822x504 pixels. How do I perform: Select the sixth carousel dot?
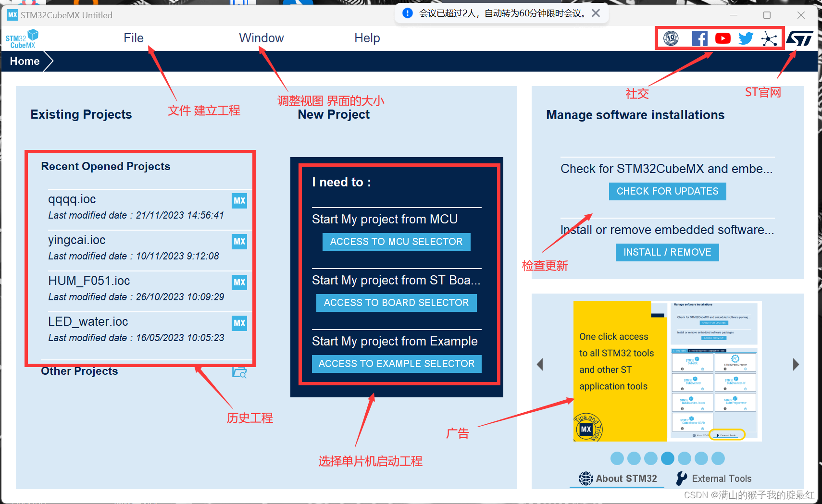coord(701,458)
